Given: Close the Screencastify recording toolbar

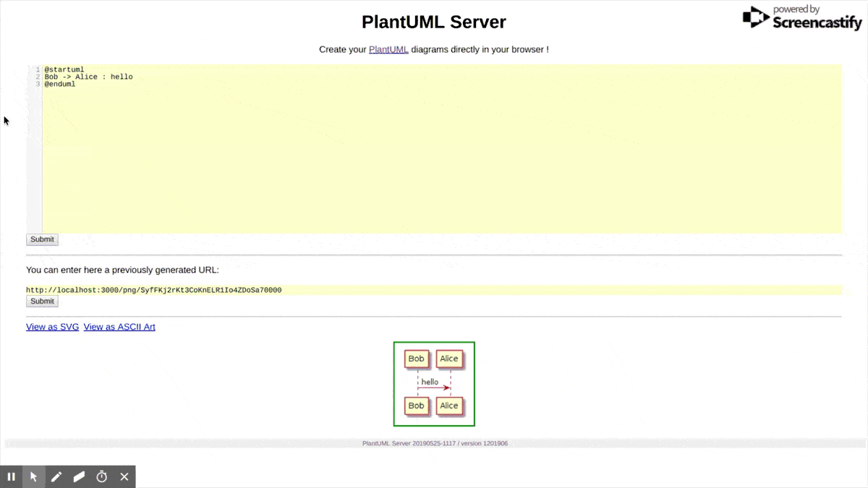Looking at the screenshot, I should coord(124,476).
